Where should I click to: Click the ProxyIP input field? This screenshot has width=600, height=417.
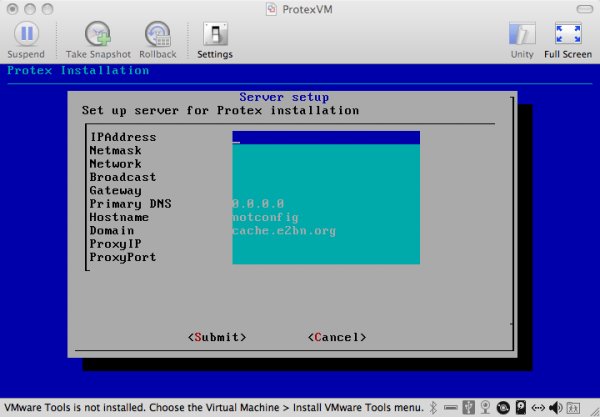(x=326, y=244)
